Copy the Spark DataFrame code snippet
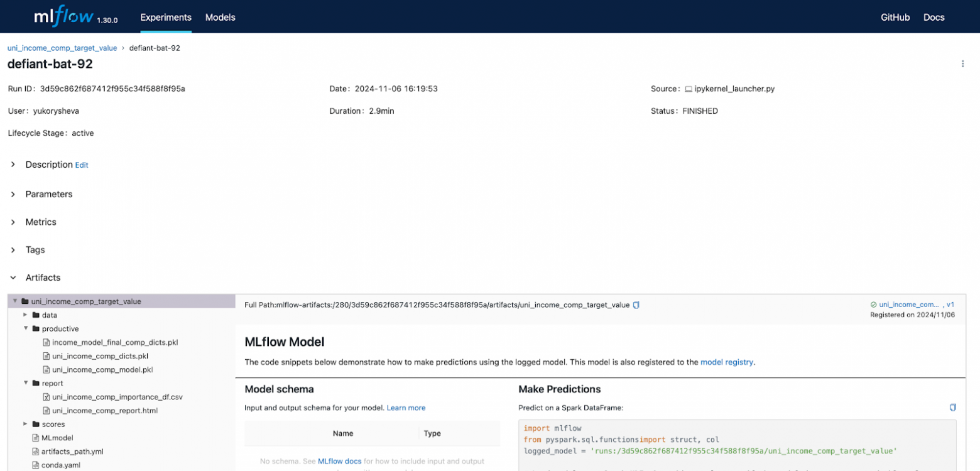Viewport: 980px width, 471px height. coord(952,408)
